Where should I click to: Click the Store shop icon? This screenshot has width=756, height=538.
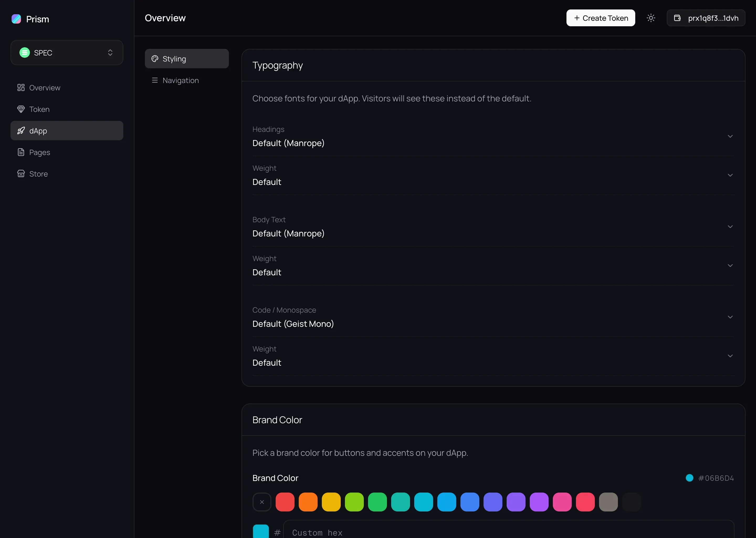pos(21,174)
